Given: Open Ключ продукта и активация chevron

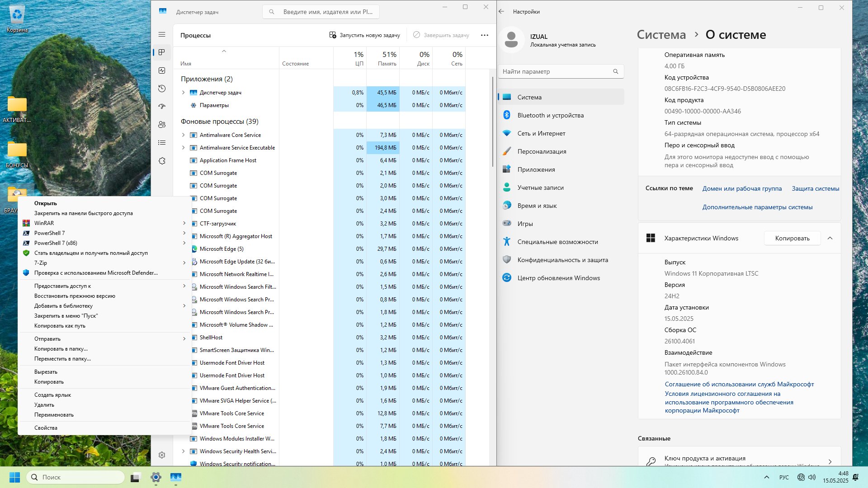Looking at the screenshot, I should coord(830,461).
